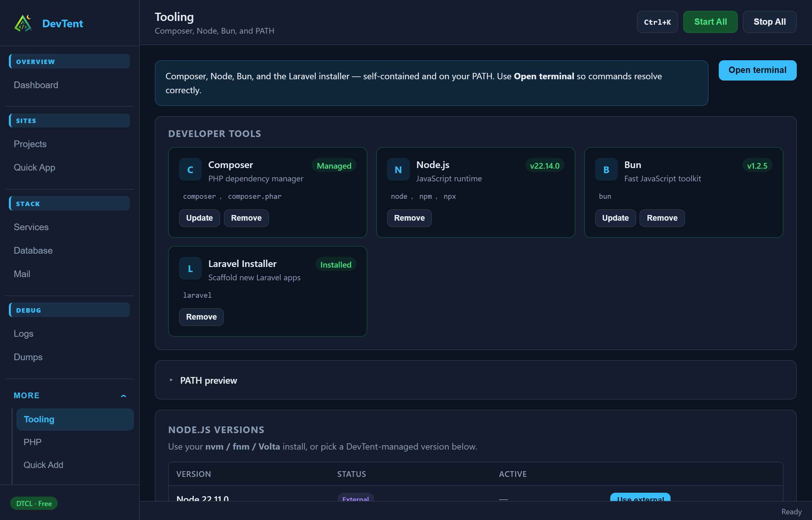Click the DTCL · Free license badge
The height and width of the screenshot is (520, 812).
pyautogui.click(x=34, y=504)
